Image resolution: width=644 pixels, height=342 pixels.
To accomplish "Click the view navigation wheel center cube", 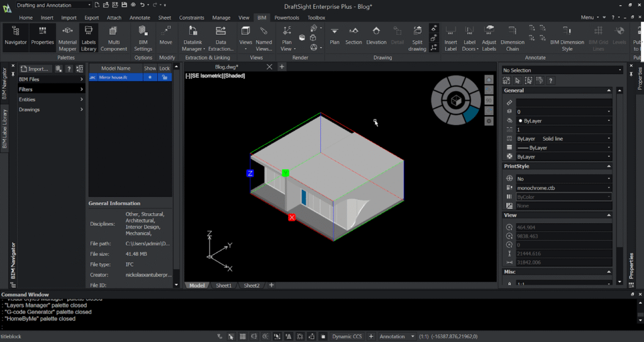I will click(455, 100).
